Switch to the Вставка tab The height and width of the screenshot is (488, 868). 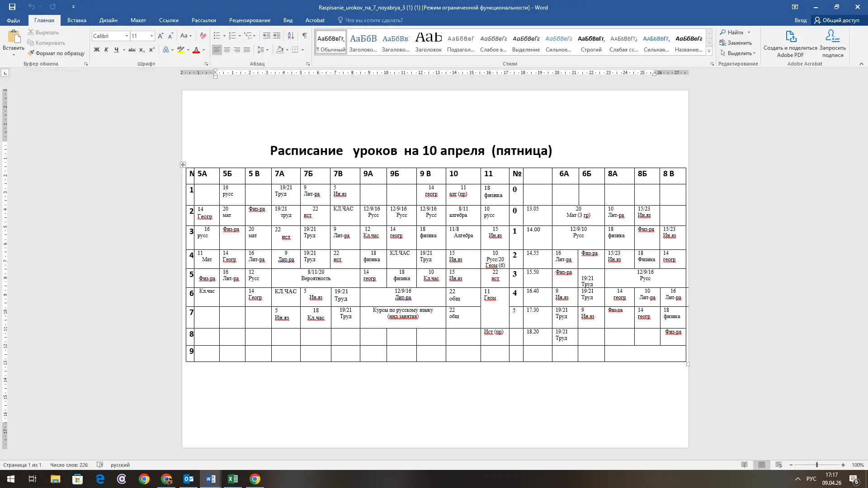(76, 20)
